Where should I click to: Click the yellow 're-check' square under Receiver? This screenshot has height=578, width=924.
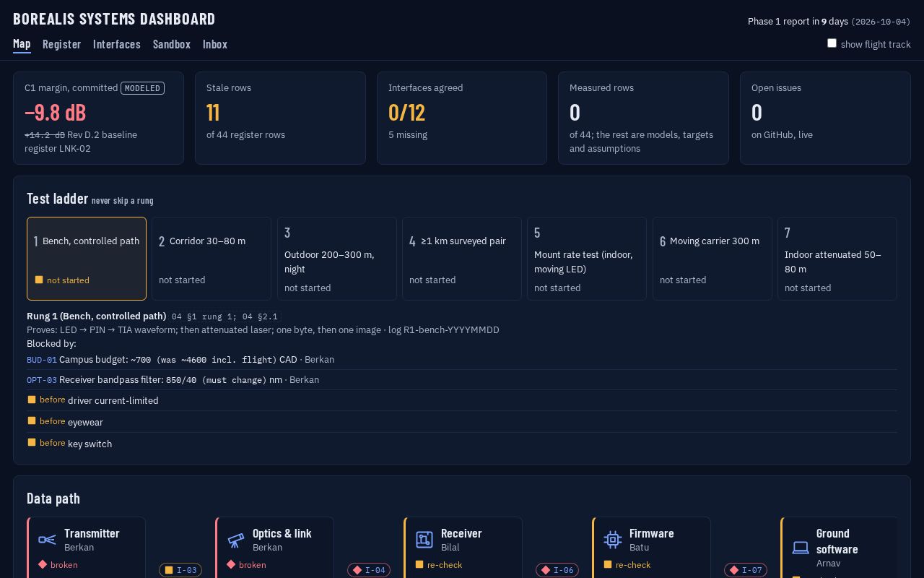click(x=419, y=564)
